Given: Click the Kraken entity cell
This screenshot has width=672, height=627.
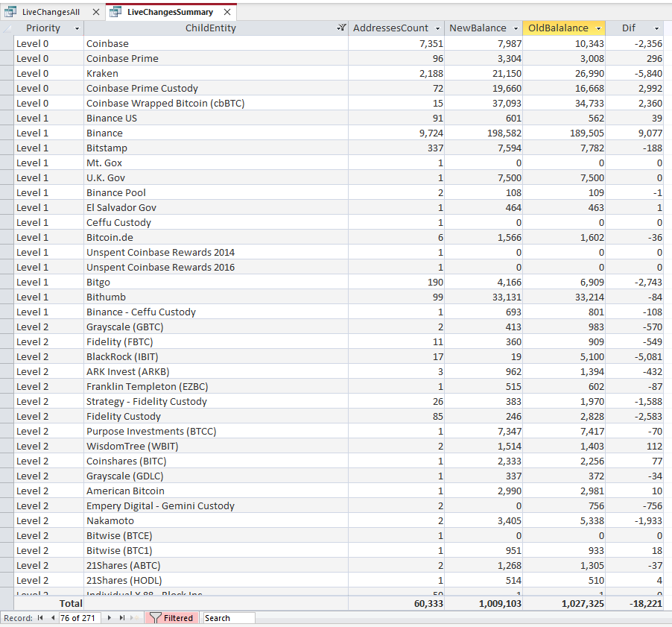Looking at the screenshot, I should click(x=216, y=73).
